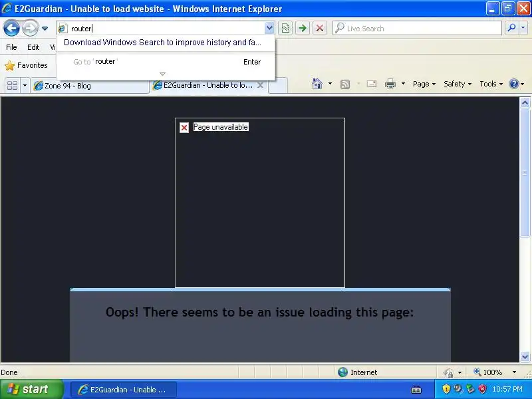Click the address bar containing 'router'
532x399 pixels.
[x=166, y=29]
